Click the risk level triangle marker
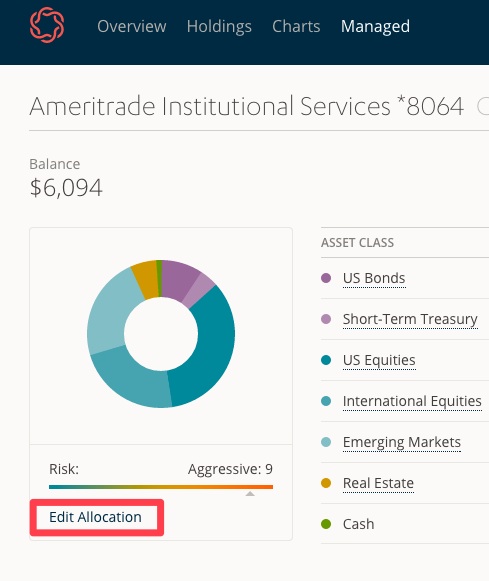Viewport: 489px width, 581px height. [250, 494]
